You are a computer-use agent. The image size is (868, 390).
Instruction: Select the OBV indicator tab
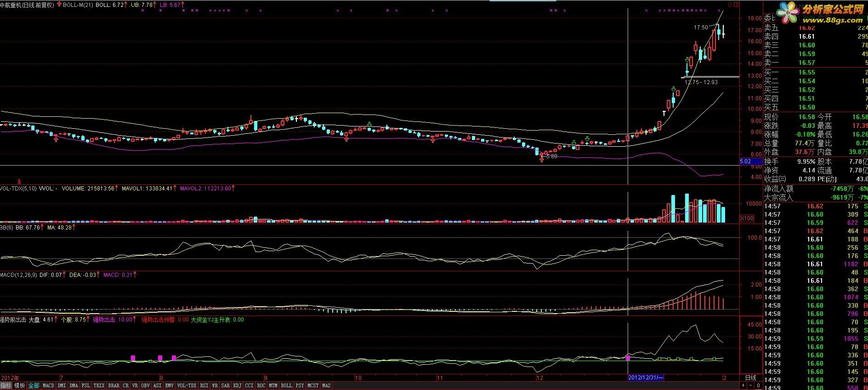coord(146,385)
